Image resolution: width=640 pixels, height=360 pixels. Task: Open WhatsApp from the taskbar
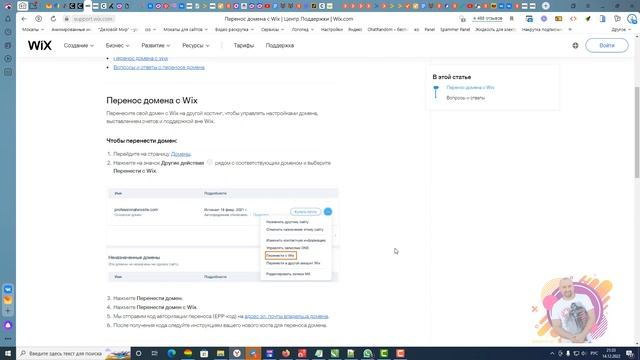tap(367, 353)
